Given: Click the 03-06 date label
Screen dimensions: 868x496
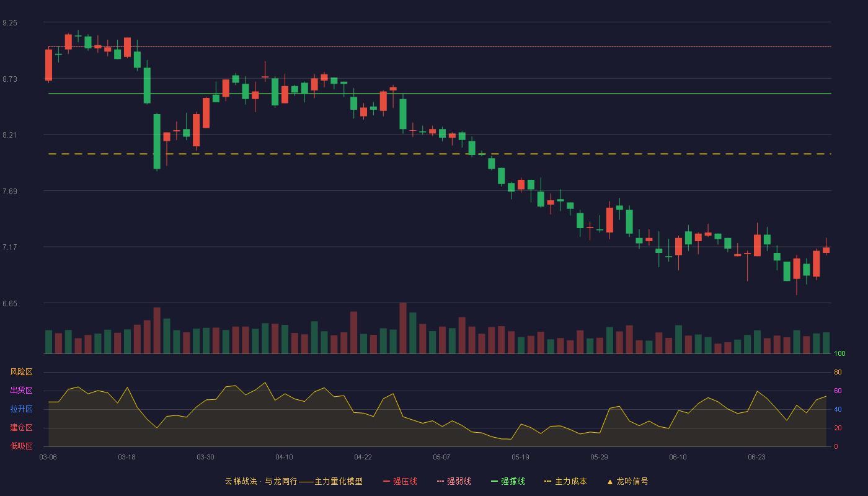Looking at the screenshot, I should (x=48, y=457).
